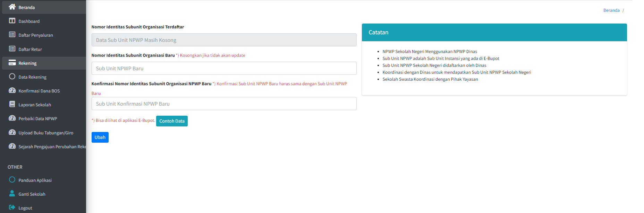Click the Dashboard columns icon
This screenshot has height=213, width=644.
point(12,21)
